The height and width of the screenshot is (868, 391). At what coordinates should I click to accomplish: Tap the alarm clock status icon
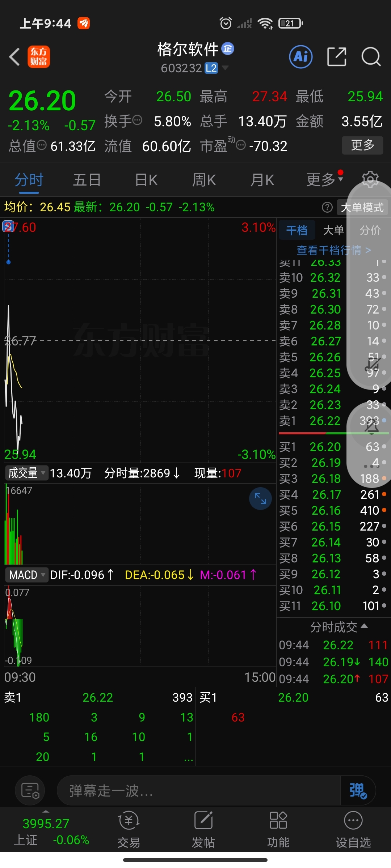click(x=226, y=23)
